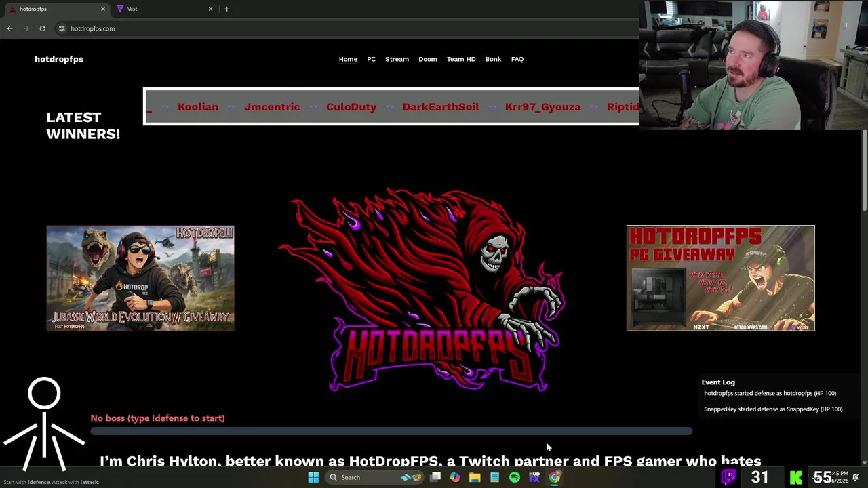Click the hotdropfps site title
The height and width of the screenshot is (488, 868).
pos(59,59)
